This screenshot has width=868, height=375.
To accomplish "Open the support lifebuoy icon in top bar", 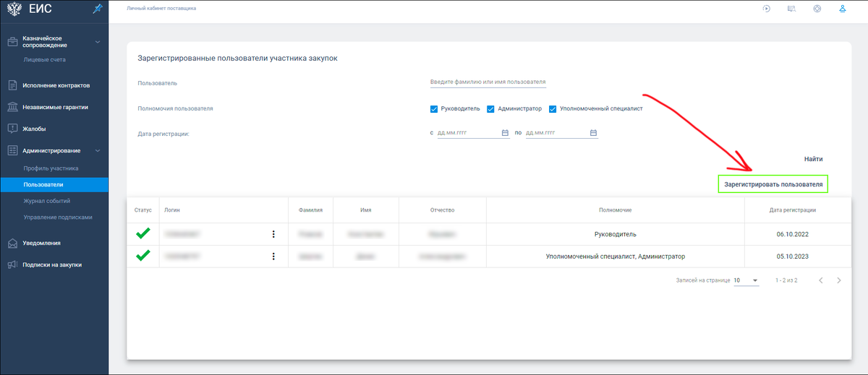I will [817, 9].
